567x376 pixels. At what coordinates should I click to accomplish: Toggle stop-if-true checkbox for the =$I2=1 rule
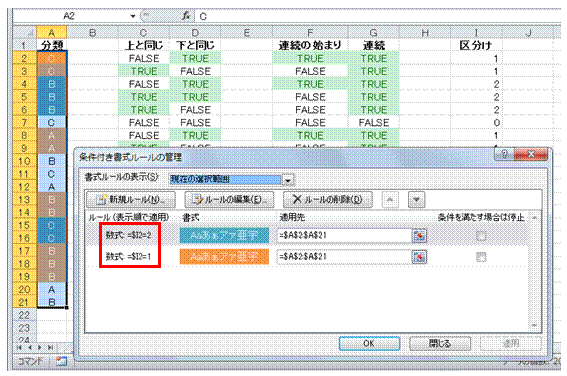click(x=481, y=257)
